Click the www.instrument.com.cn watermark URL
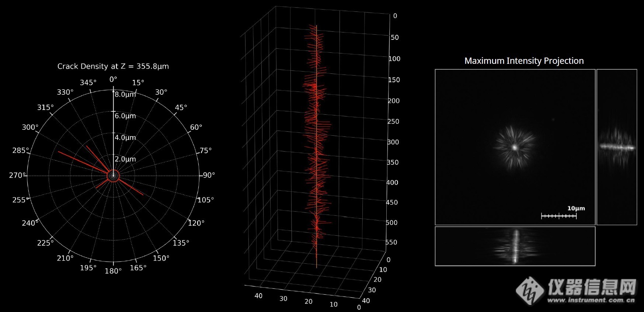The width and height of the screenshot is (644, 312). click(x=591, y=300)
